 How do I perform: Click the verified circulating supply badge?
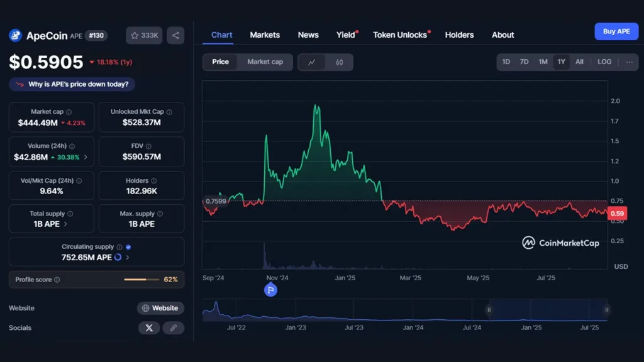tap(128, 247)
